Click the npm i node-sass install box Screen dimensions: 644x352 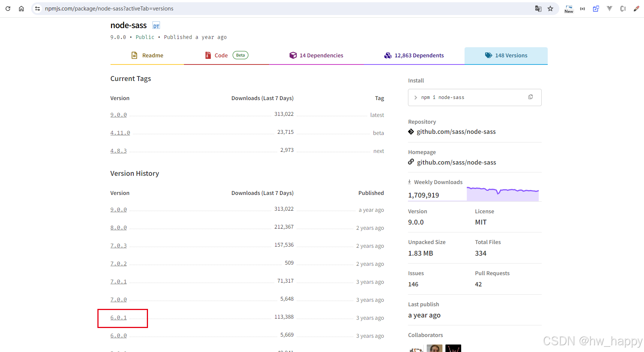point(475,97)
